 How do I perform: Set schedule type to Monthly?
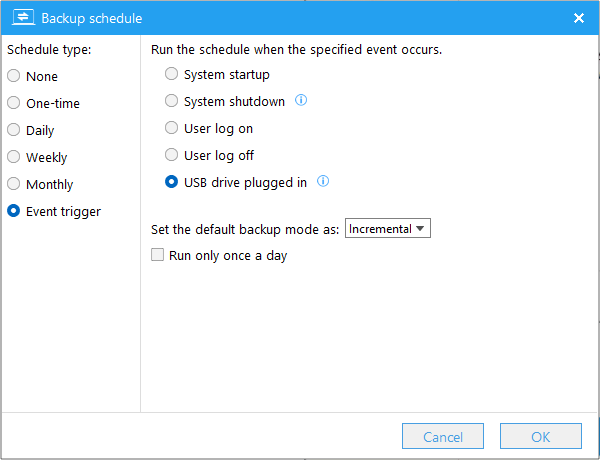click(14, 184)
